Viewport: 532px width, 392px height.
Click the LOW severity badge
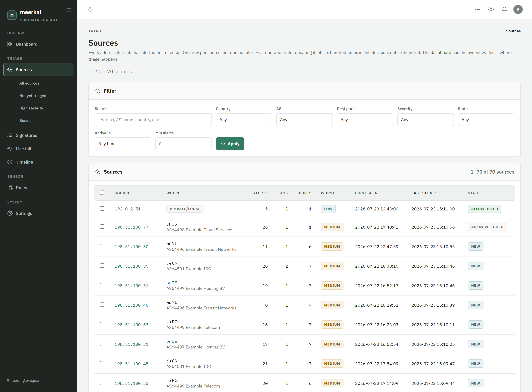tap(328, 209)
